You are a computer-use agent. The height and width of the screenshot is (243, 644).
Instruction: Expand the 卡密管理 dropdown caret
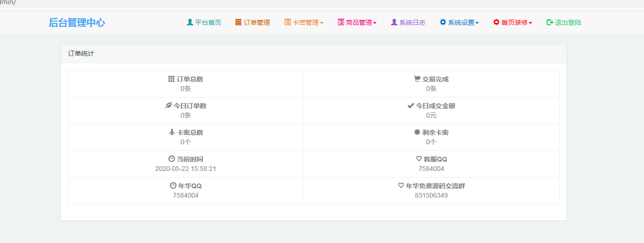click(x=322, y=23)
